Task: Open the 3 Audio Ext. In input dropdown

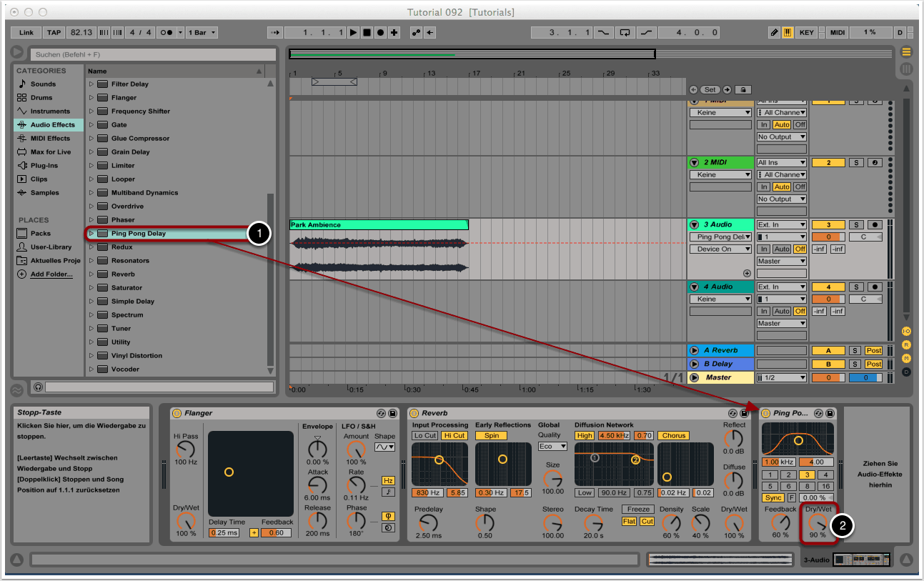Action: [x=782, y=225]
